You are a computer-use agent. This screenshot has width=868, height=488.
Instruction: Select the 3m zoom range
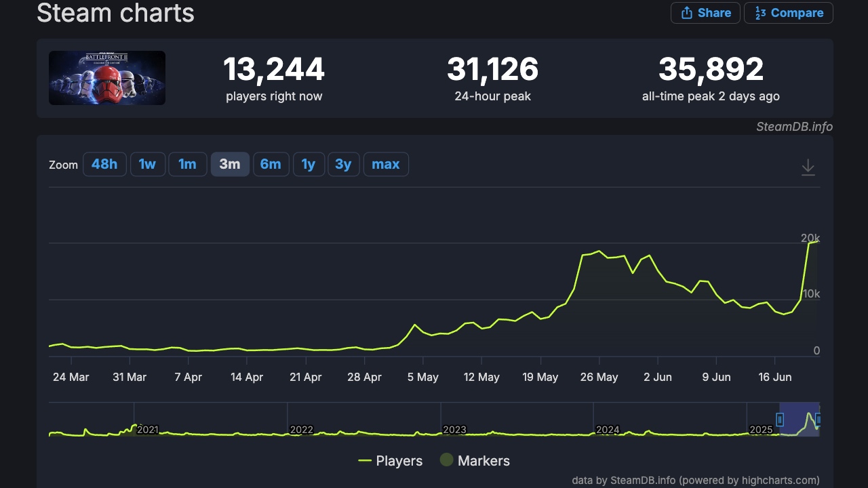pyautogui.click(x=230, y=164)
